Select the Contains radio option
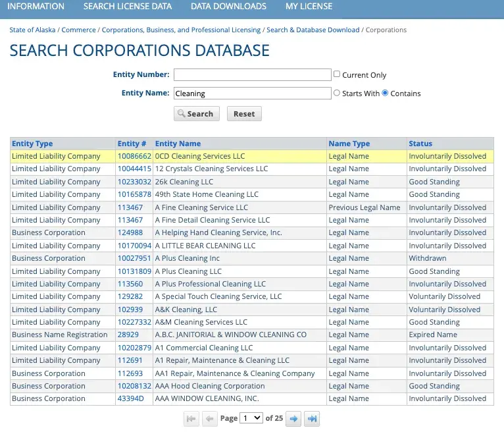 385,93
